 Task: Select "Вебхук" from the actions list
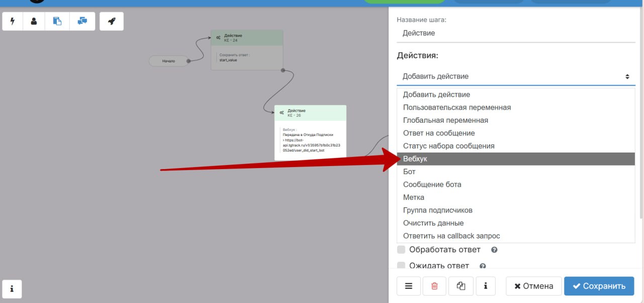click(516, 159)
